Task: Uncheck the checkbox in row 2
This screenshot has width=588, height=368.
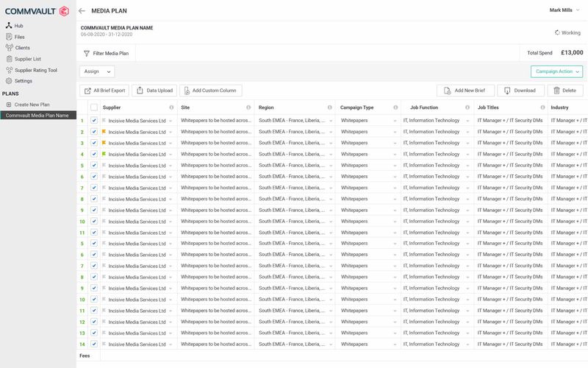Action: 94,132
